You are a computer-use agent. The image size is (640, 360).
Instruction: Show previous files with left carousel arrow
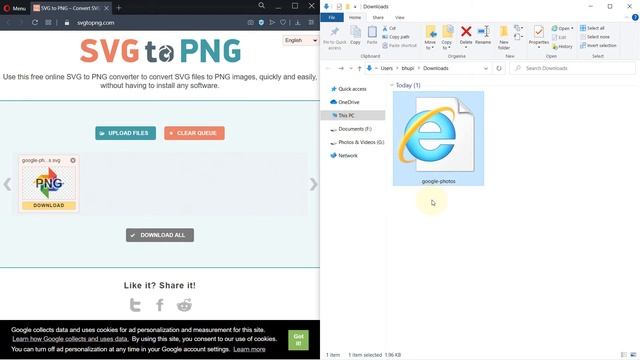[x=7, y=184]
